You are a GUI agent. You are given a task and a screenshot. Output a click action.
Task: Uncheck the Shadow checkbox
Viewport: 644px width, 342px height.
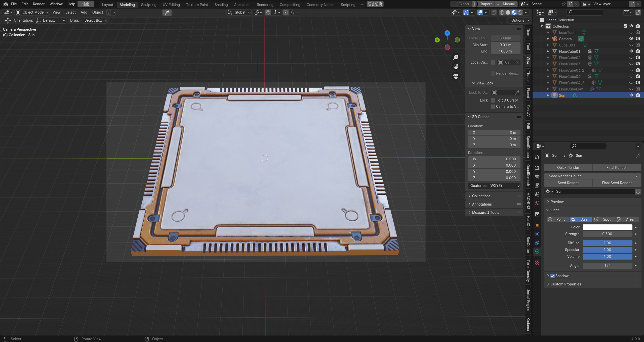552,276
